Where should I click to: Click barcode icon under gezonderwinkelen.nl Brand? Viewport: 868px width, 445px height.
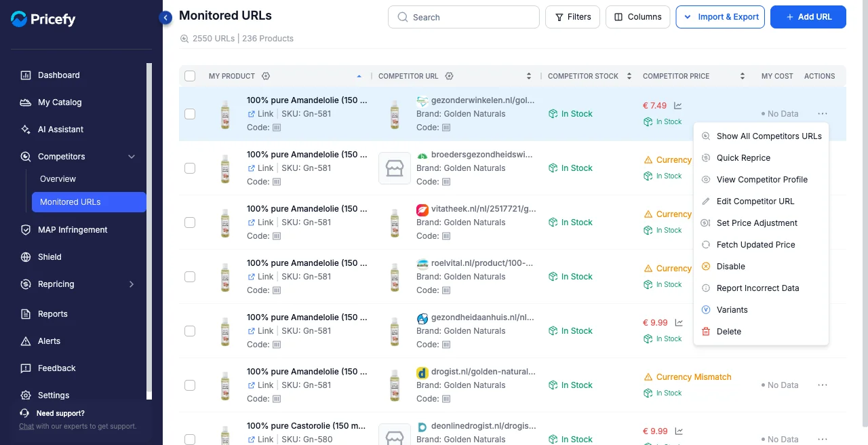tap(446, 128)
